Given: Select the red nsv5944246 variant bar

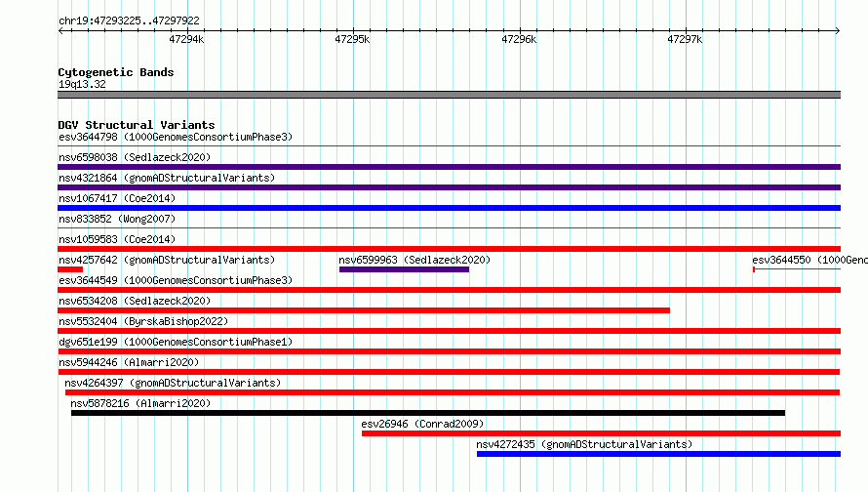Looking at the screenshot, I should (449, 372).
